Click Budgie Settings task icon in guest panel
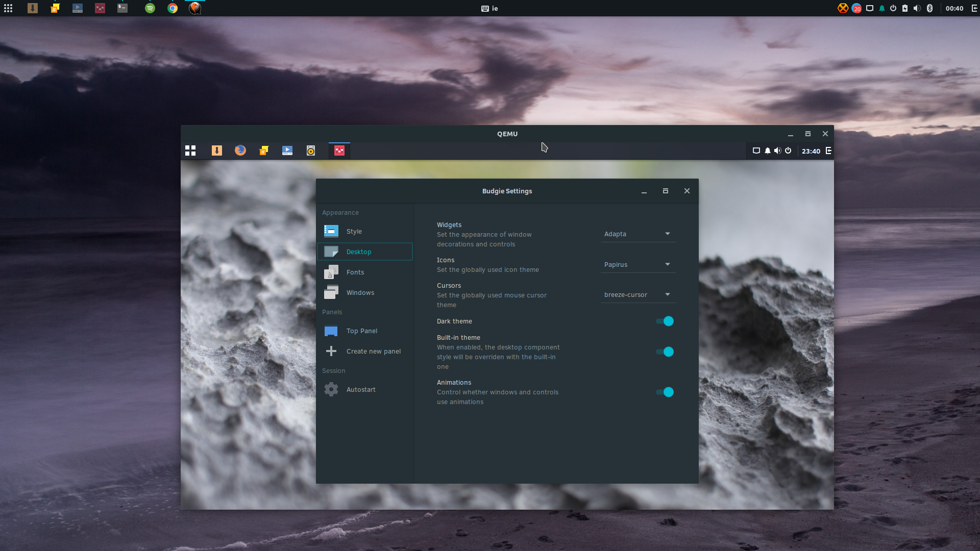 pos(339,151)
